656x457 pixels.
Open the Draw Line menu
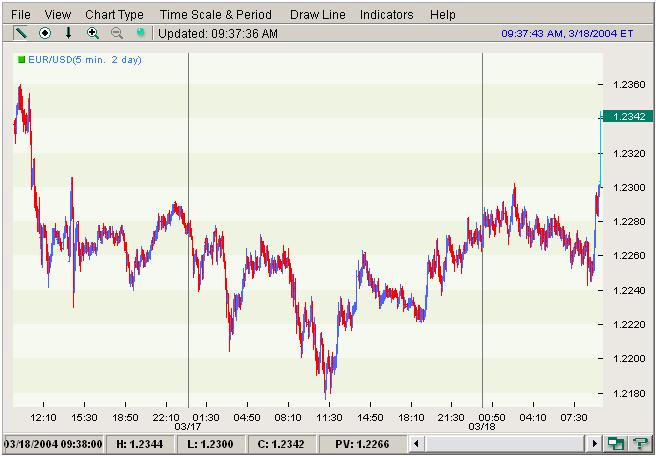click(x=318, y=15)
